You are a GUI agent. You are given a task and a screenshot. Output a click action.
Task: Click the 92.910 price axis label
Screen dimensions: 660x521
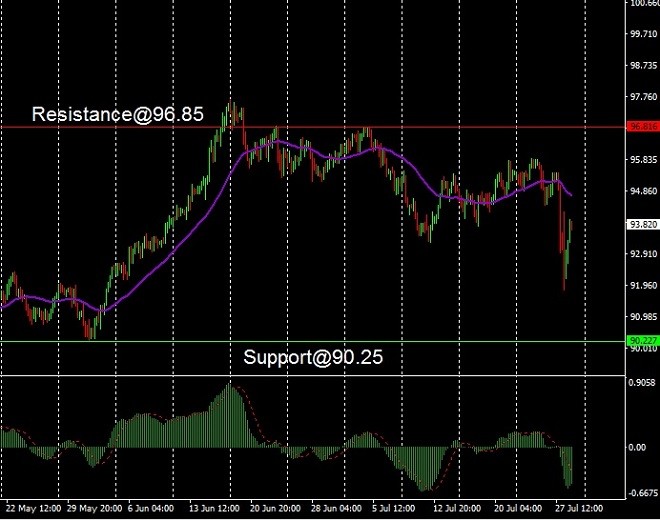(644, 254)
